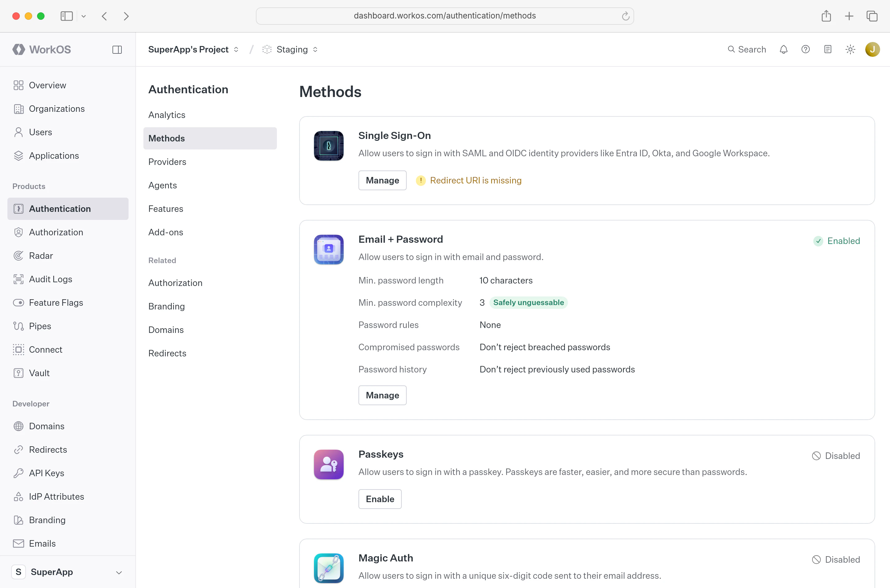This screenshot has width=890, height=588.
Task: Open the help question mark icon
Action: click(x=806, y=49)
